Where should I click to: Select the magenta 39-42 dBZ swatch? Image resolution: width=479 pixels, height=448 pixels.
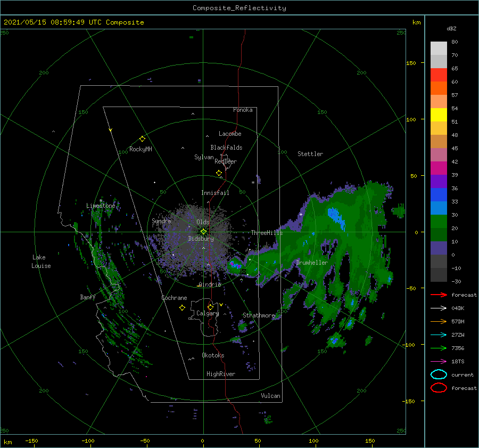point(439,168)
